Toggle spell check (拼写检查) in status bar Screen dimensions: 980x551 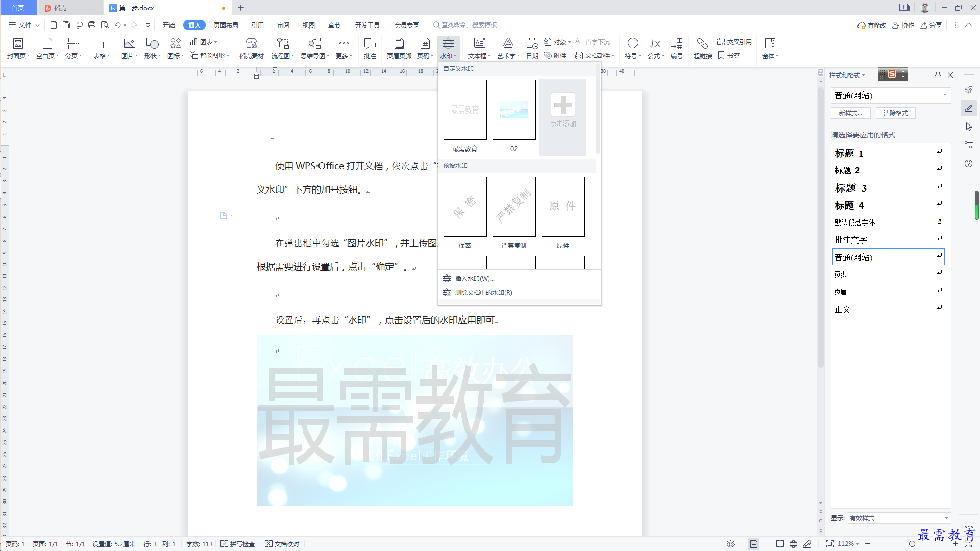pyautogui.click(x=238, y=544)
